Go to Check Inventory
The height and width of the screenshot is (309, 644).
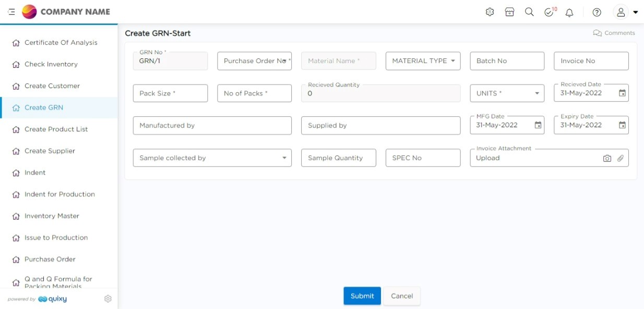[52, 64]
